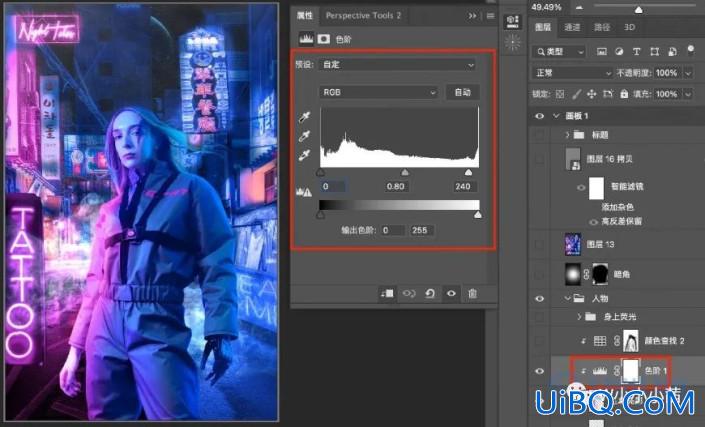Screen dimensions: 705x427
Task: Click the zoom out mountain icon in Navigator
Action: 579,8
